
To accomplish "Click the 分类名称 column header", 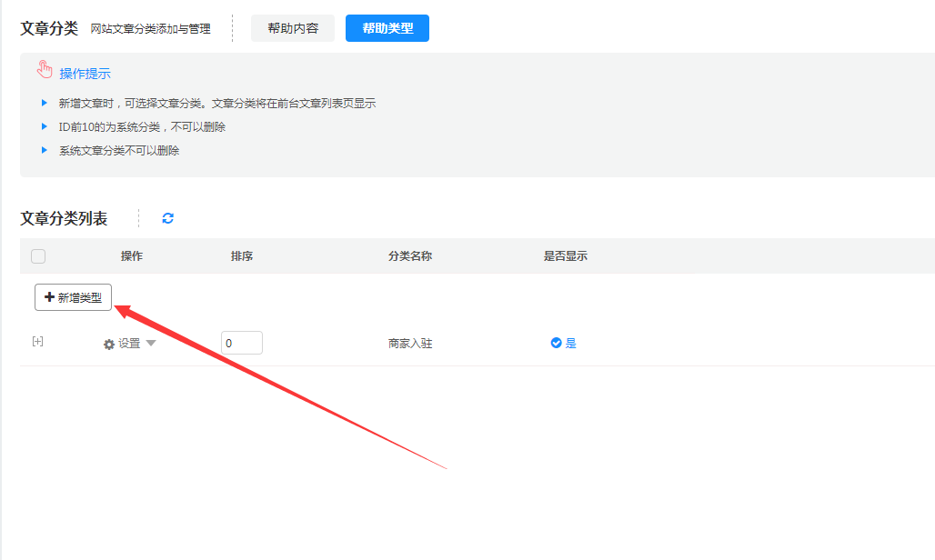I will point(410,256).
